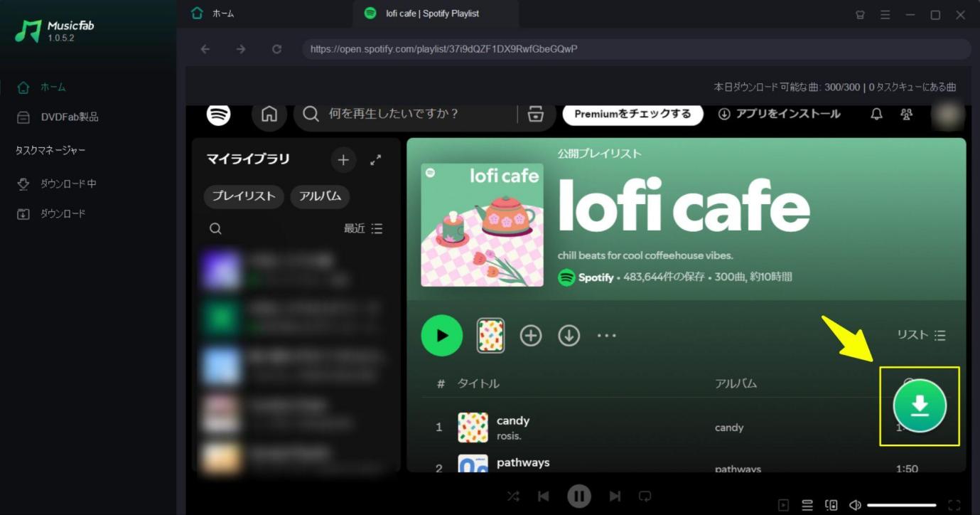The image size is (980, 515).
Task: Open the playlist more options ellipsis
Action: (x=606, y=335)
